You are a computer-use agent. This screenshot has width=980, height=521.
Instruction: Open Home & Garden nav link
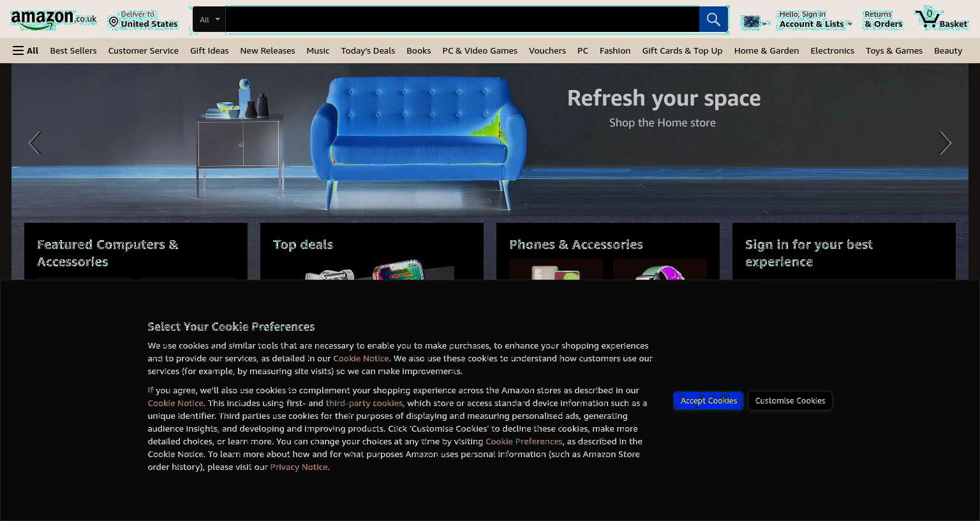(766, 50)
